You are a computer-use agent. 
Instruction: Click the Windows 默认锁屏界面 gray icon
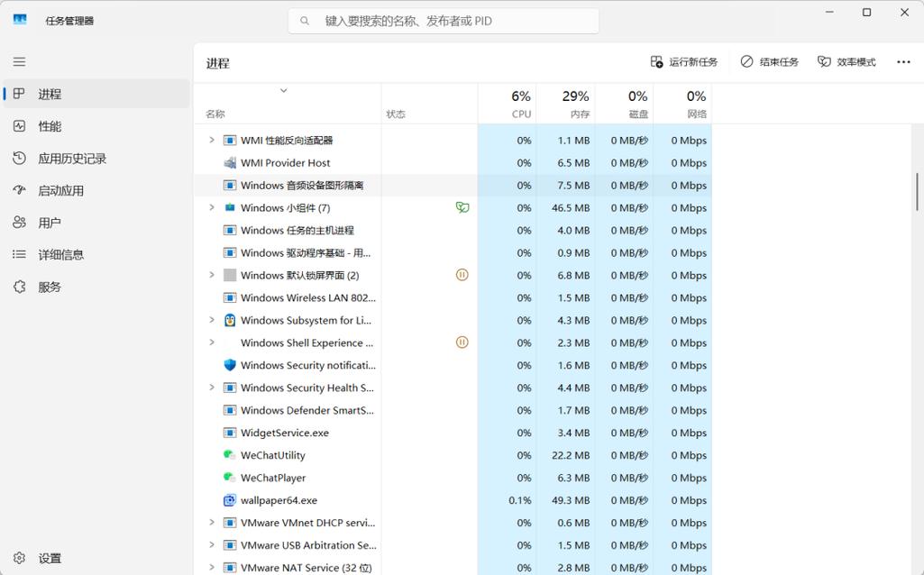coord(230,275)
